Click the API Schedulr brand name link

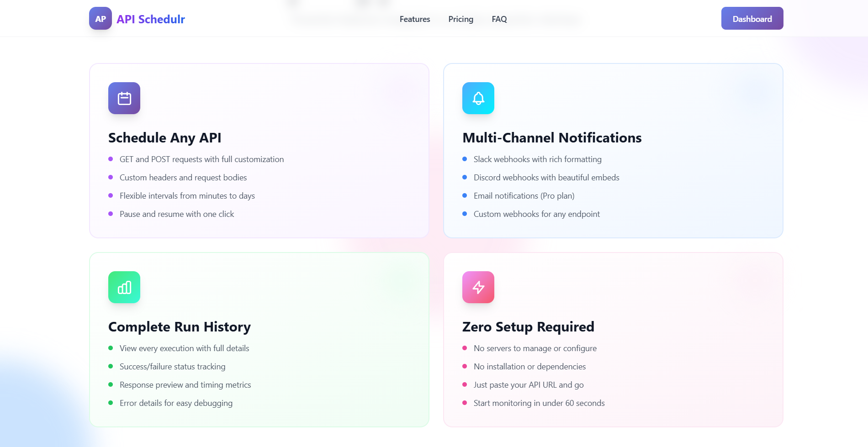151,19
